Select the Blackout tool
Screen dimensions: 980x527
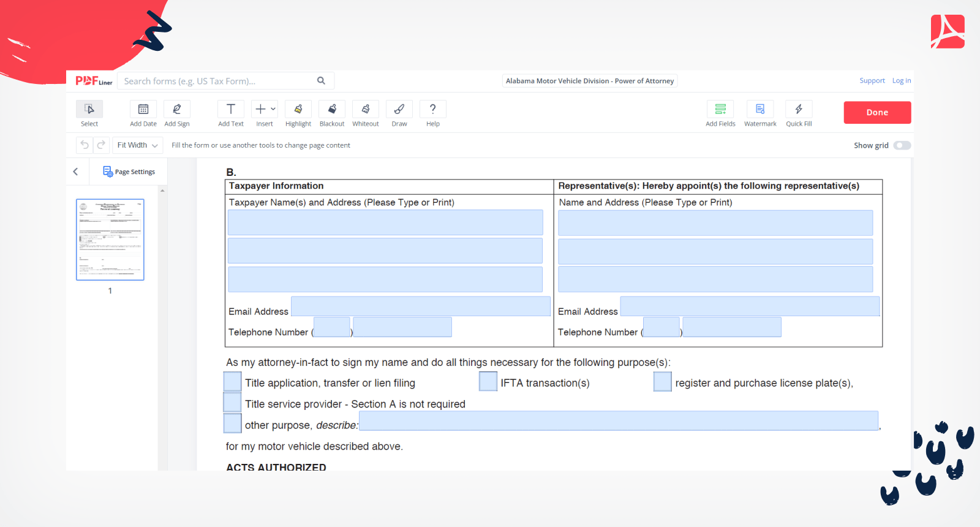tap(332, 113)
